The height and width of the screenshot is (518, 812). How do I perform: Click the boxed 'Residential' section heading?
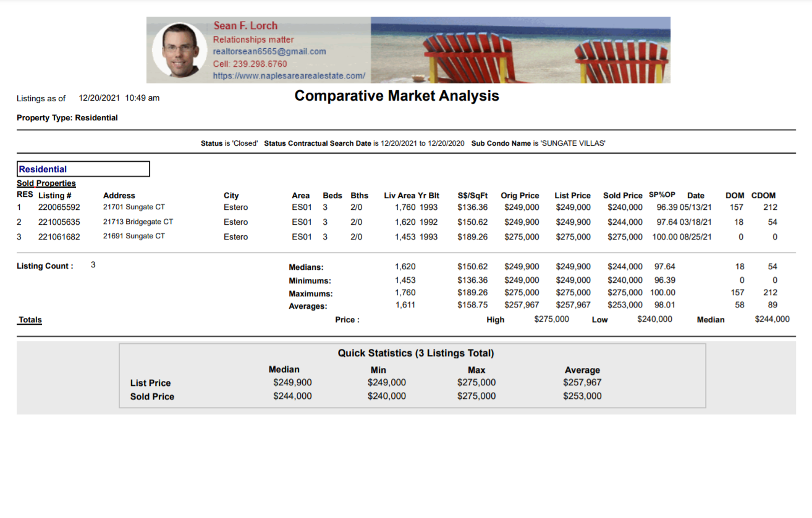click(83, 169)
